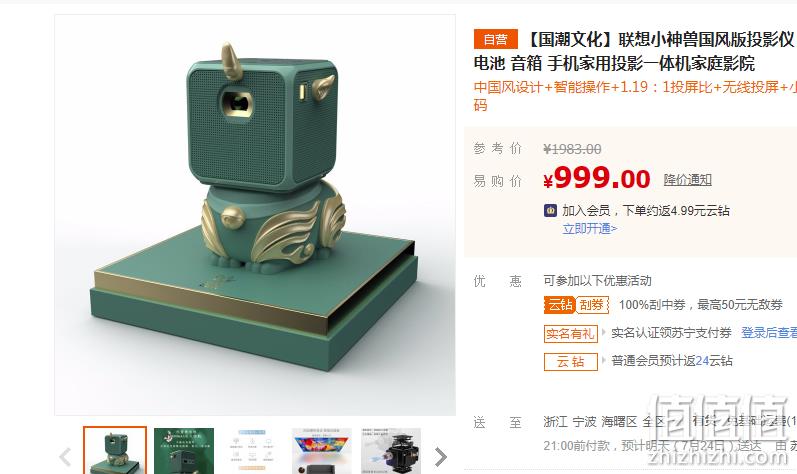Click the main green projector product image
The width and height of the screenshot is (797, 474).
click(255, 215)
